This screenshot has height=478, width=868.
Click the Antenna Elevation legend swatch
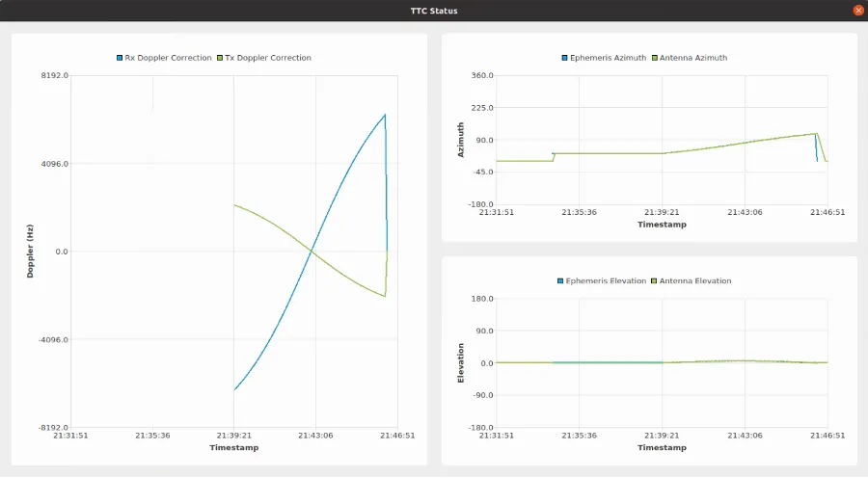point(654,281)
